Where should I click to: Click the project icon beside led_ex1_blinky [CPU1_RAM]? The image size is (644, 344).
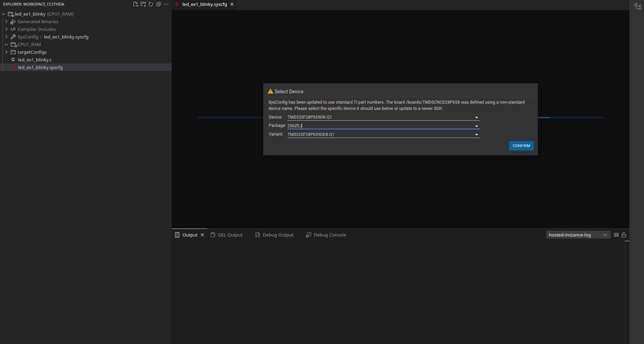click(x=11, y=14)
